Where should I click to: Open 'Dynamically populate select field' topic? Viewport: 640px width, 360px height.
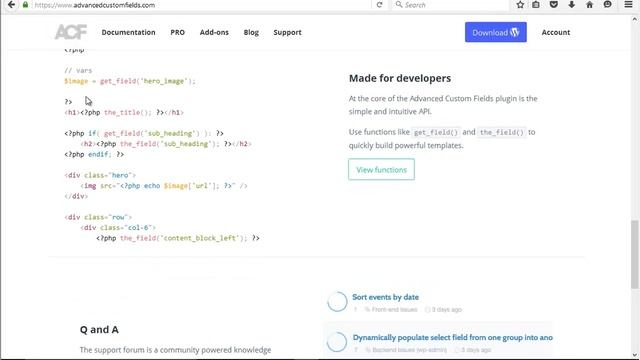click(x=453, y=338)
